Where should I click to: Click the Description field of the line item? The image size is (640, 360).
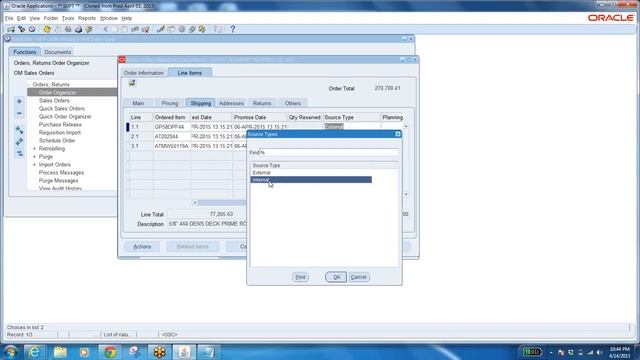(207, 224)
